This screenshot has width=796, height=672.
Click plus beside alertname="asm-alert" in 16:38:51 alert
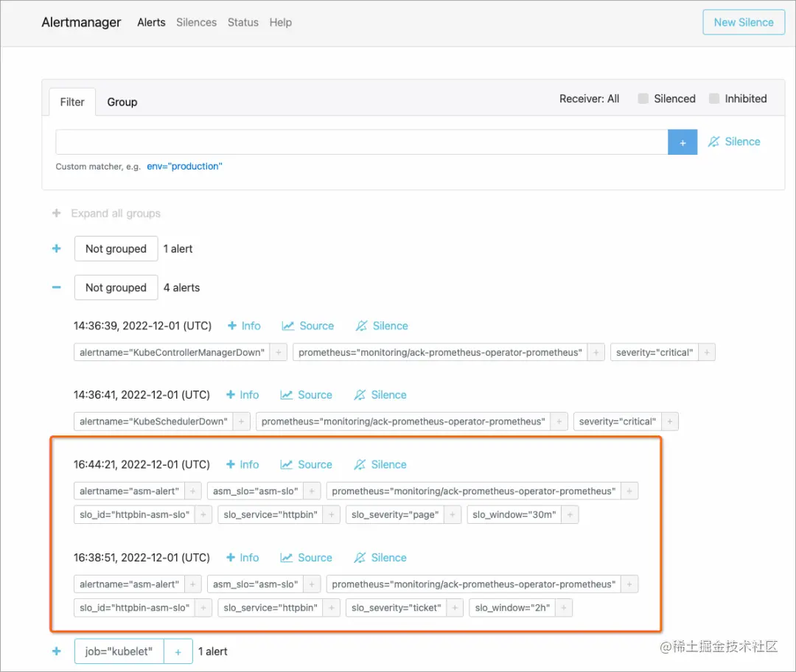pos(193,584)
